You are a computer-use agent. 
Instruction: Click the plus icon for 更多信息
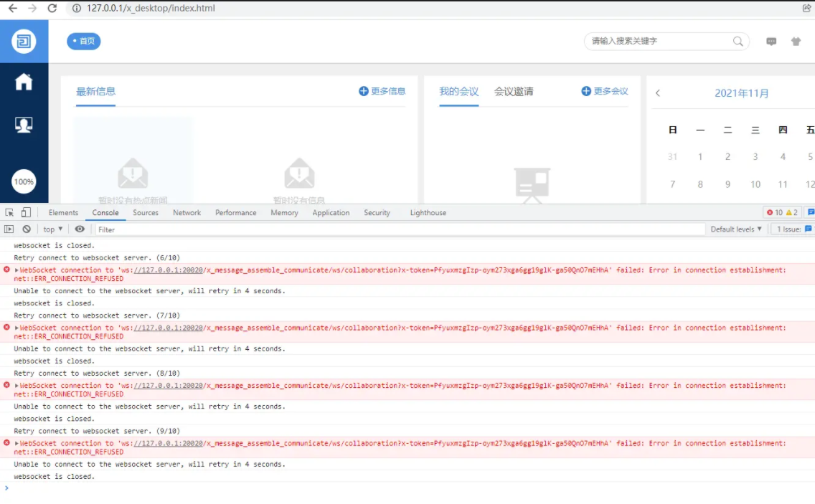point(363,91)
